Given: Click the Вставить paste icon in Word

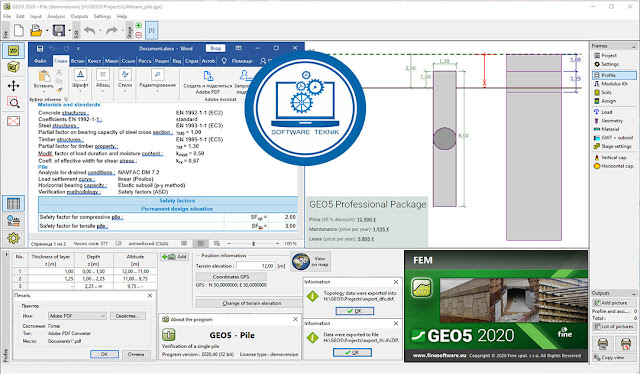Looking at the screenshot, I should point(44,77).
